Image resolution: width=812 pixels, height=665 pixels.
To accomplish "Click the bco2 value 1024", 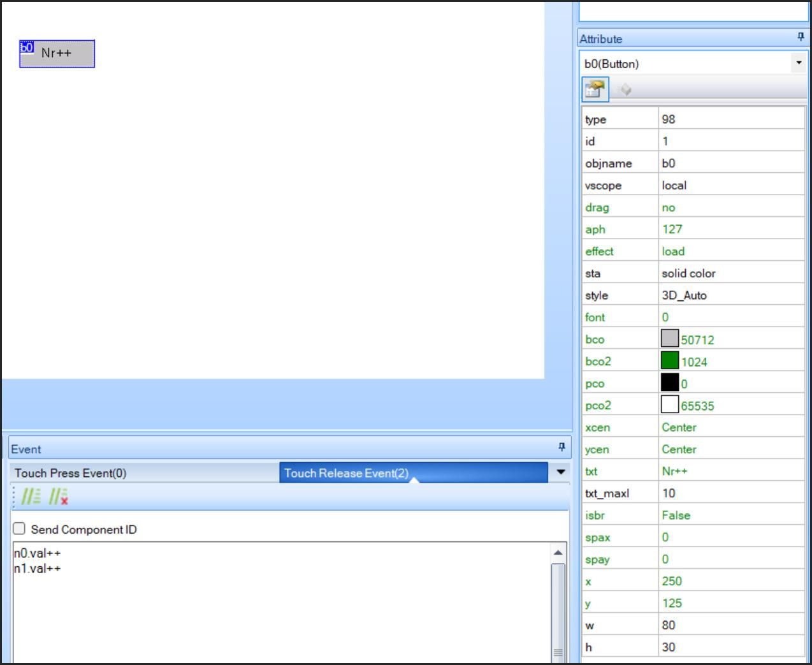I will click(694, 362).
